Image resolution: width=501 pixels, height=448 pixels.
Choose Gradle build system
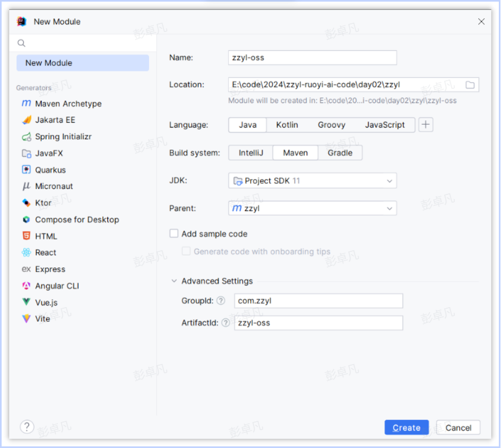point(340,153)
